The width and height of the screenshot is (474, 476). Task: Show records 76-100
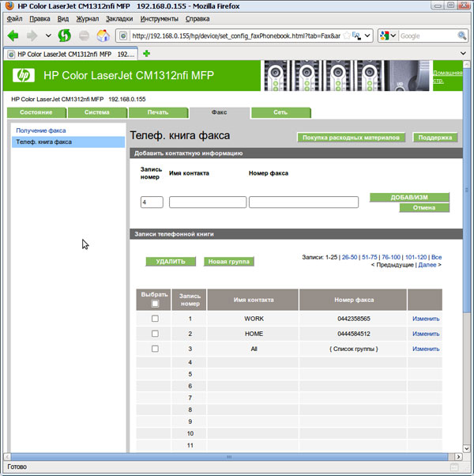click(391, 257)
